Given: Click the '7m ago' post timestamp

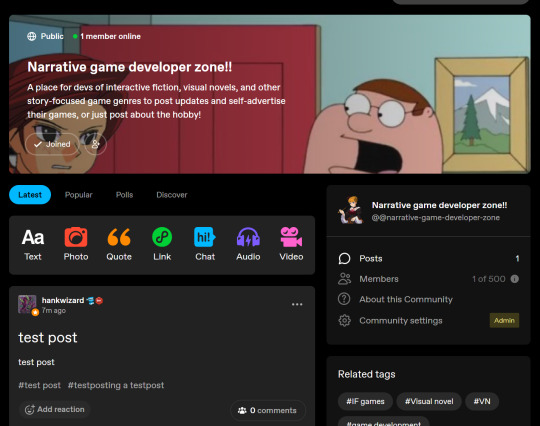Looking at the screenshot, I should [x=54, y=311].
